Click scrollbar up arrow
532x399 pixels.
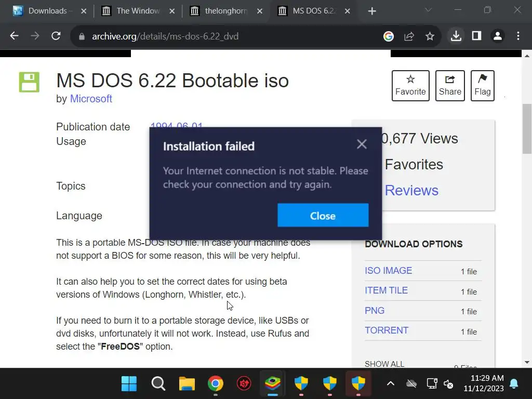pyautogui.click(x=527, y=56)
